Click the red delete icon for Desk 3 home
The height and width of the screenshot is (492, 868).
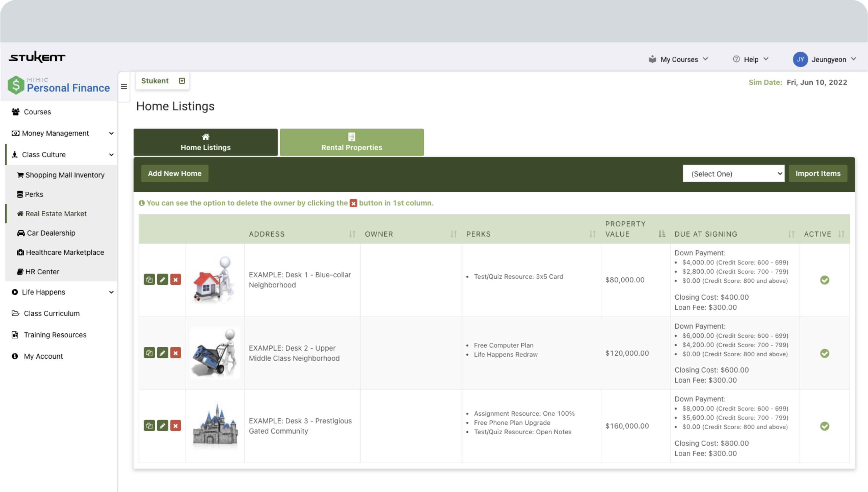pos(175,425)
